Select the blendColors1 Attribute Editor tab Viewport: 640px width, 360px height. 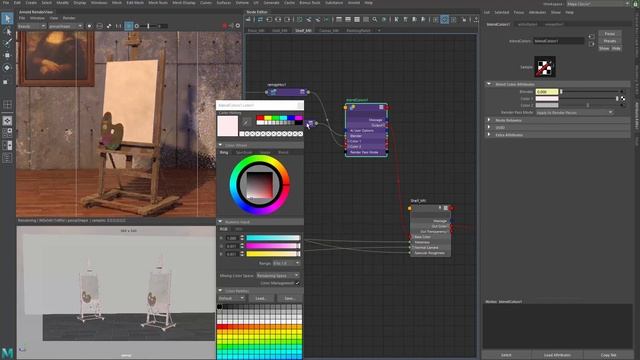coord(498,24)
